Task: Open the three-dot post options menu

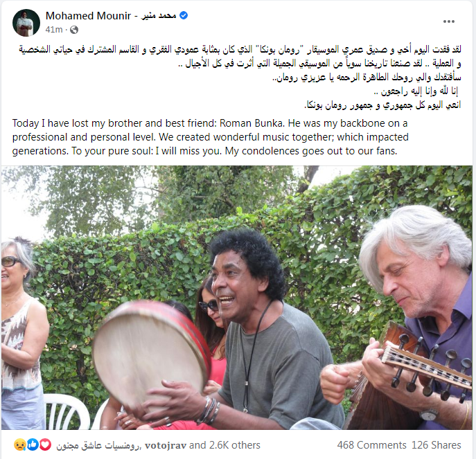Action: (x=449, y=21)
